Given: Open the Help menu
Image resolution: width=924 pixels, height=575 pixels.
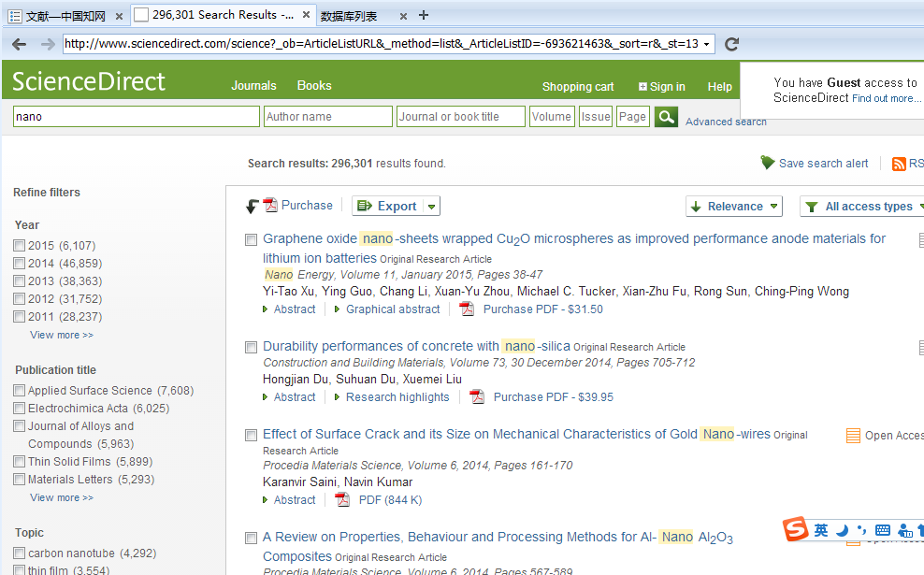Looking at the screenshot, I should (719, 87).
